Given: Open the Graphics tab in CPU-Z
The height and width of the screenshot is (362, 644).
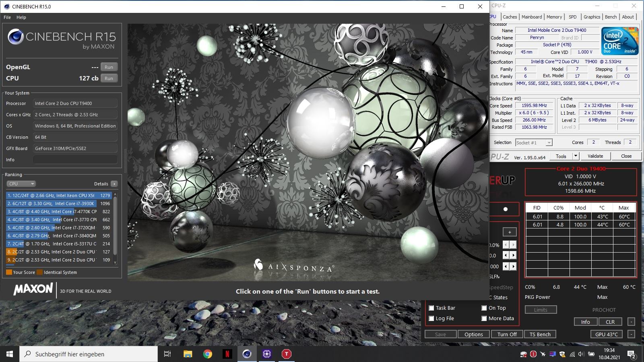Looking at the screenshot, I should pyautogui.click(x=592, y=17).
